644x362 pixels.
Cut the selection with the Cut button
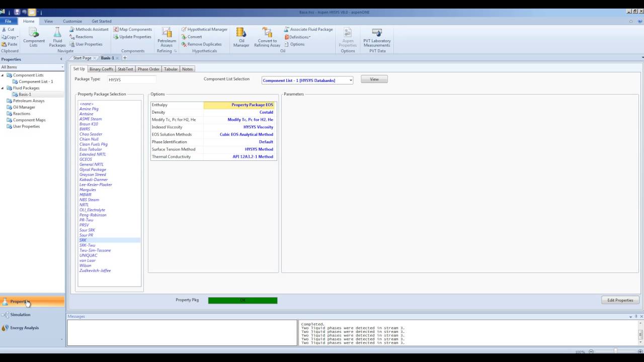pyautogui.click(x=8, y=30)
